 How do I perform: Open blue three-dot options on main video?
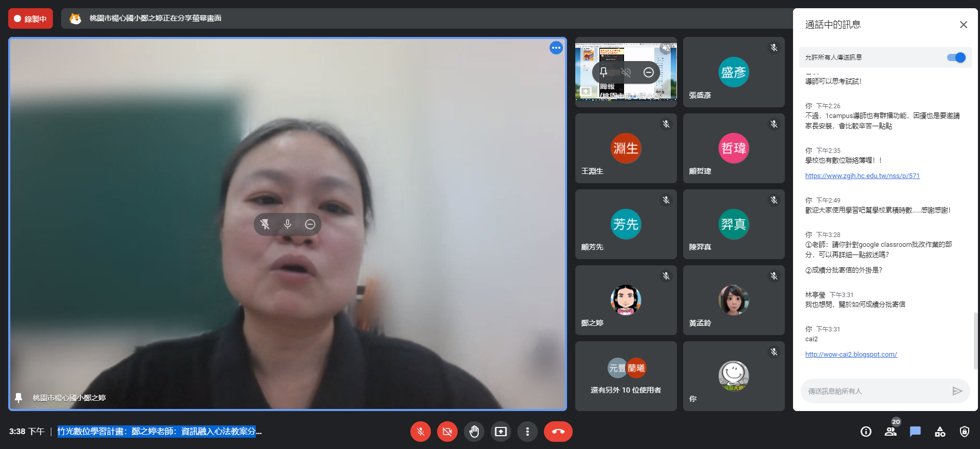(556, 48)
